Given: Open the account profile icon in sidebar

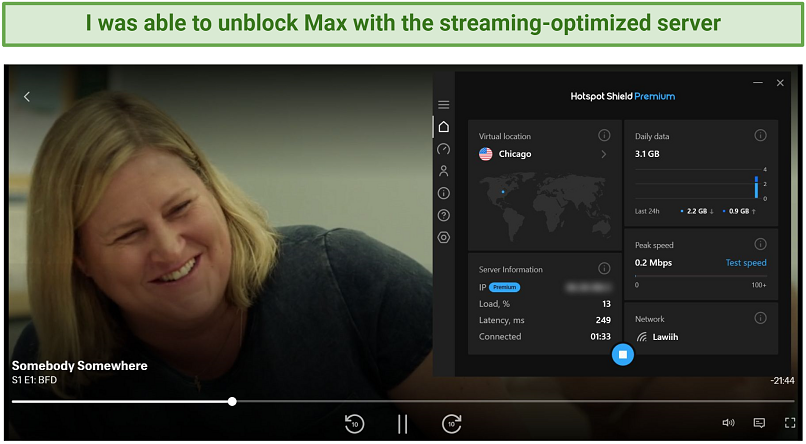Looking at the screenshot, I should 444,171.
